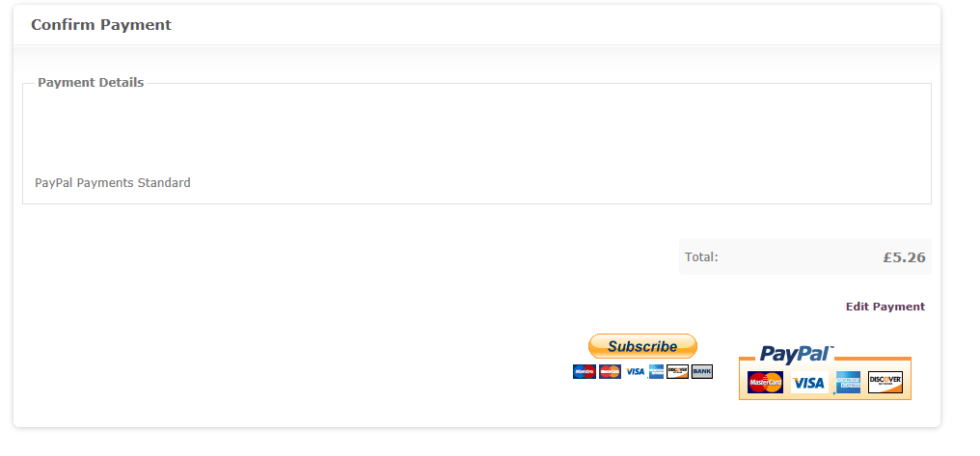
Task: Click the large MasterCard logo in PayPal box
Action: click(x=766, y=382)
